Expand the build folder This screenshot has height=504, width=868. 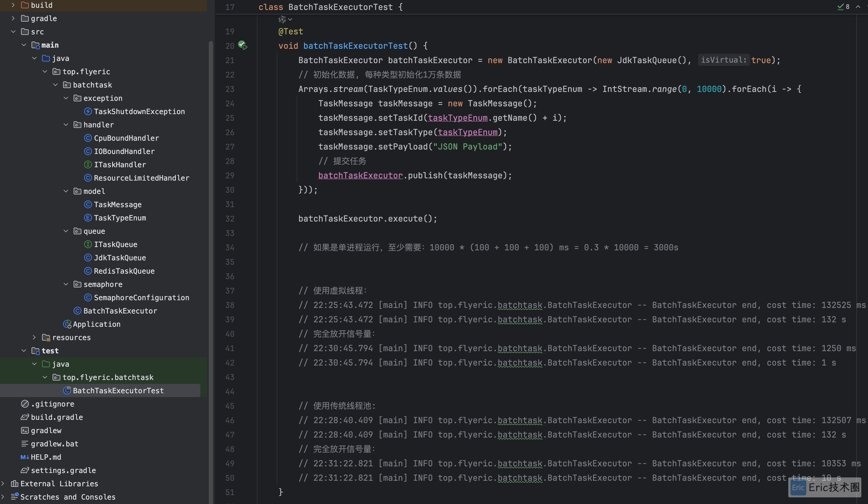click(x=13, y=5)
